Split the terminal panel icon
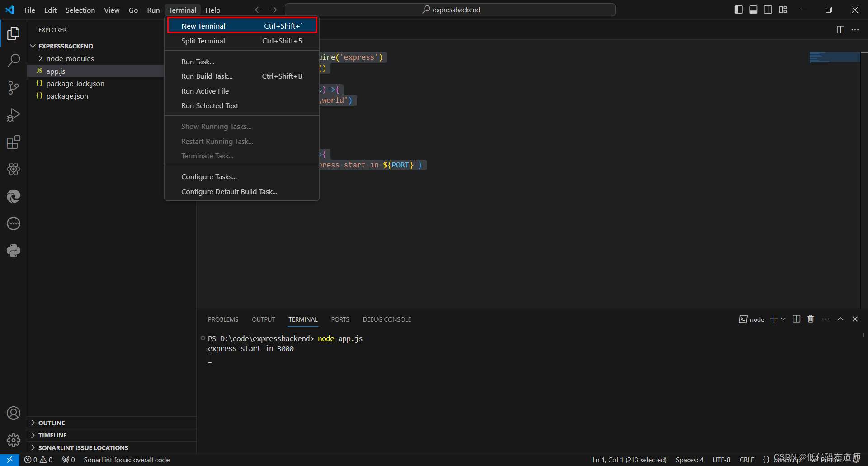Image resolution: width=868 pixels, height=466 pixels. (797, 319)
